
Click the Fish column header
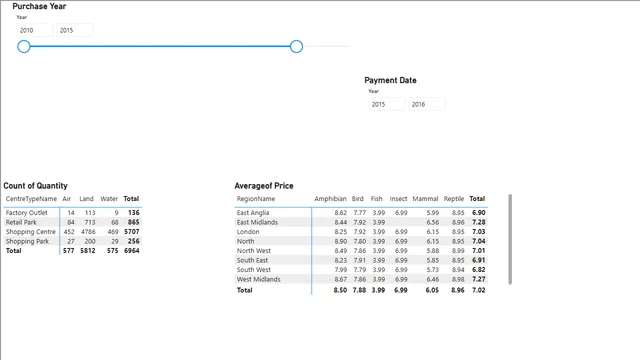click(376, 199)
